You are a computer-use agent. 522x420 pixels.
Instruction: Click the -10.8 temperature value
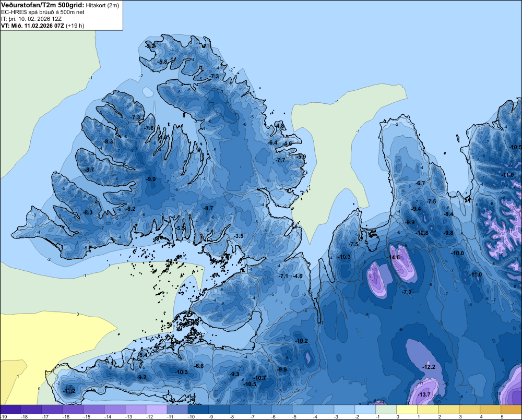(x=422, y=233)
